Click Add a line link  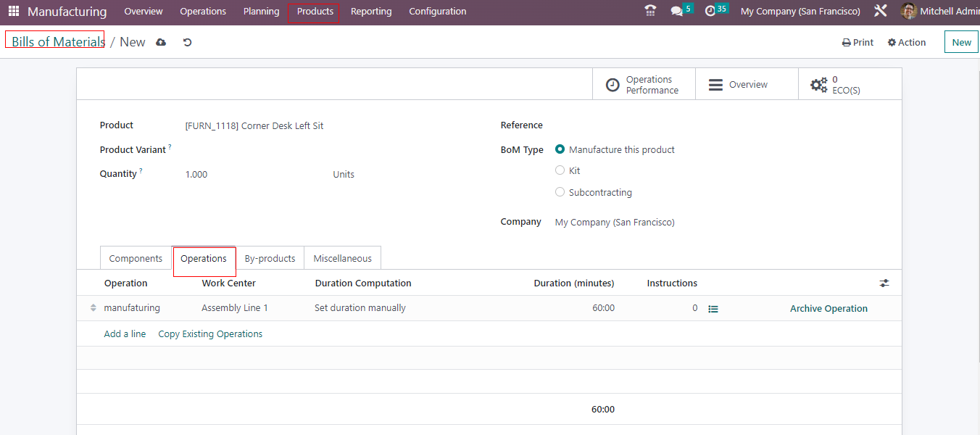[x=125, y=334]
